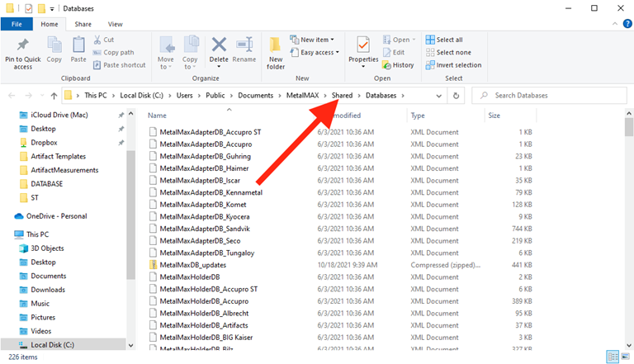Select DATABASE folder in sidebar

(41, 183)
